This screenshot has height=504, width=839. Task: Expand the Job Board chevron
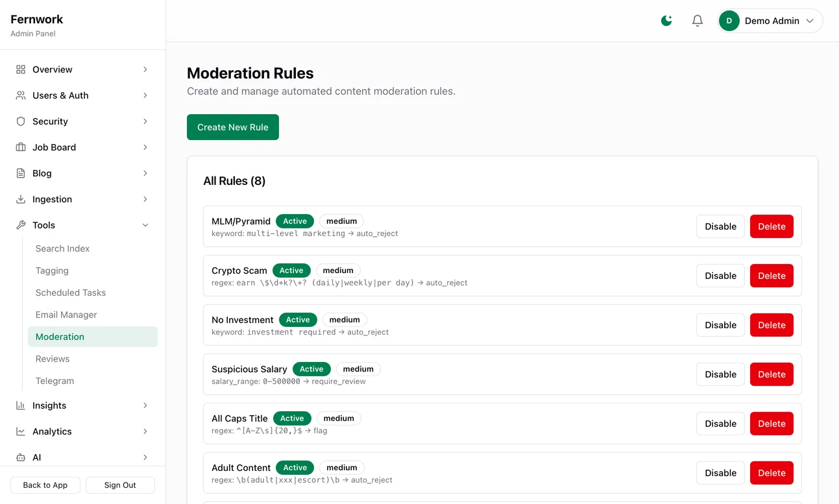point(145,147)
